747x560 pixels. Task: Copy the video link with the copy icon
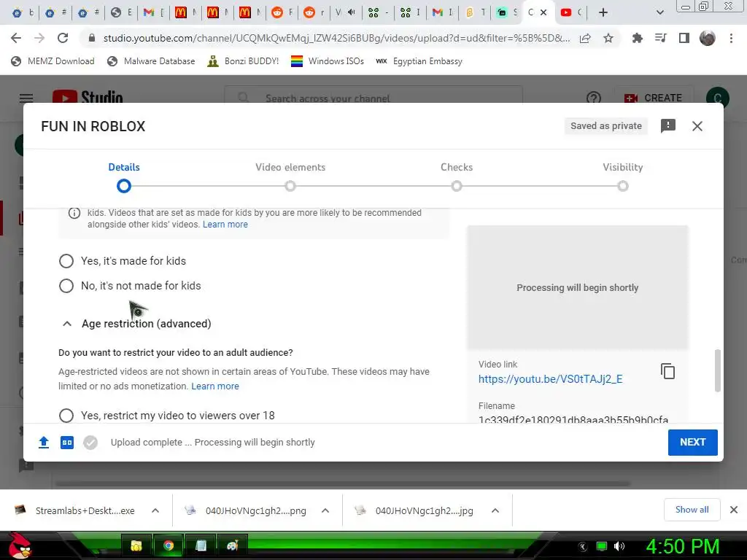pyautogui.click(x=667, y=371)
